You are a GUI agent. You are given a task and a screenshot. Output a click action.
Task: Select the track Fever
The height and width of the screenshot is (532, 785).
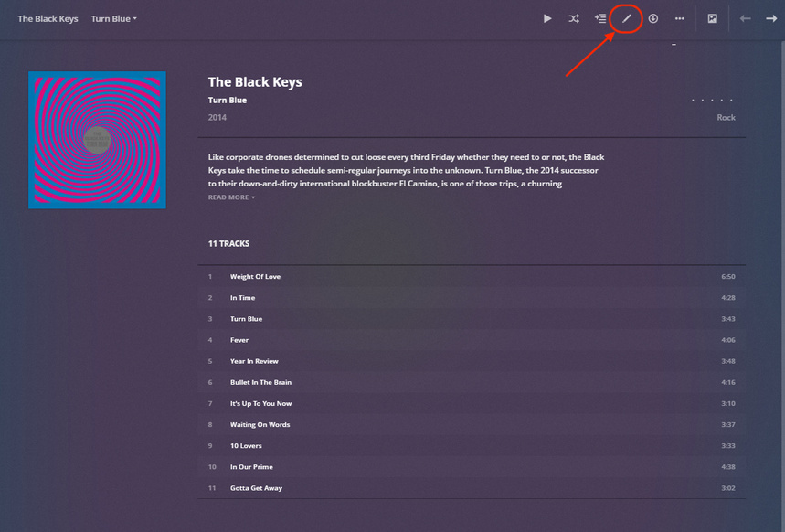pyautogui.click(x=239, y=340)
